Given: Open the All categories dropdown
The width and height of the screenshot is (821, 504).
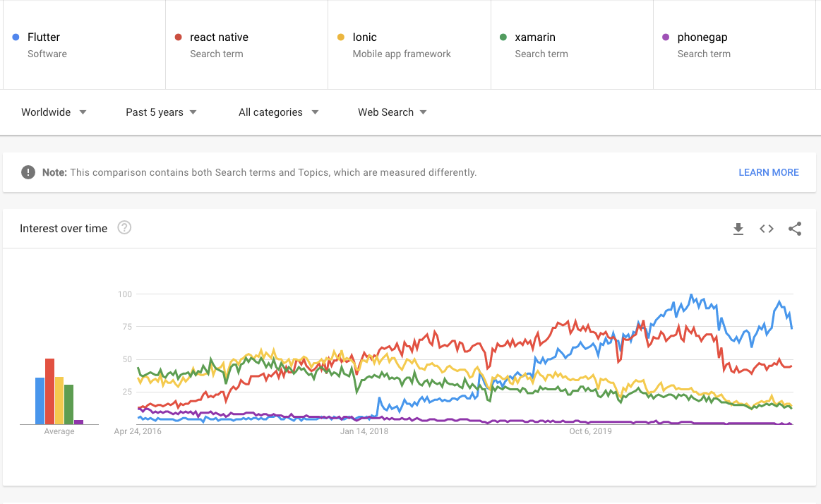Looking at the screenshot, I should (x=278, y=112).
